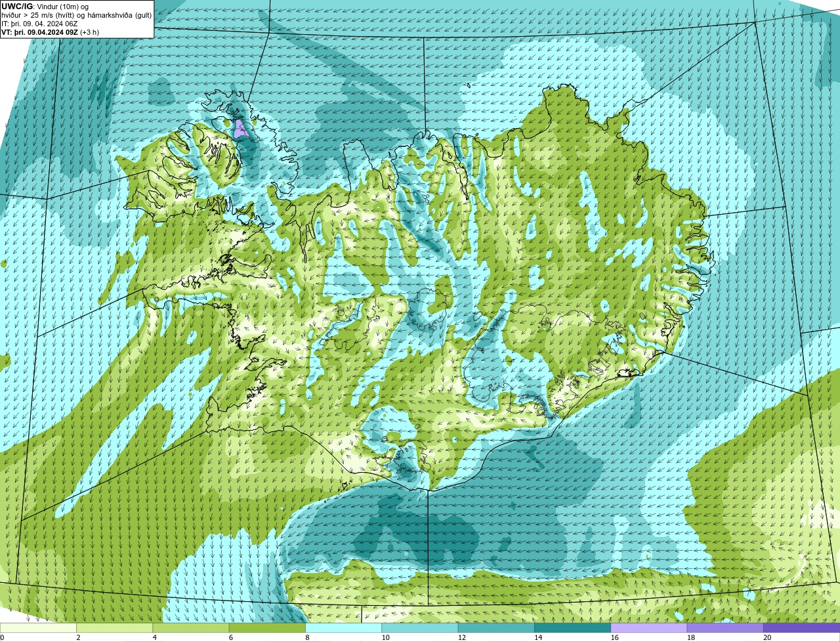Click the 6–8 m/s olive green legend swatch
Screen dimensions: 840x642
click(267, 628)
